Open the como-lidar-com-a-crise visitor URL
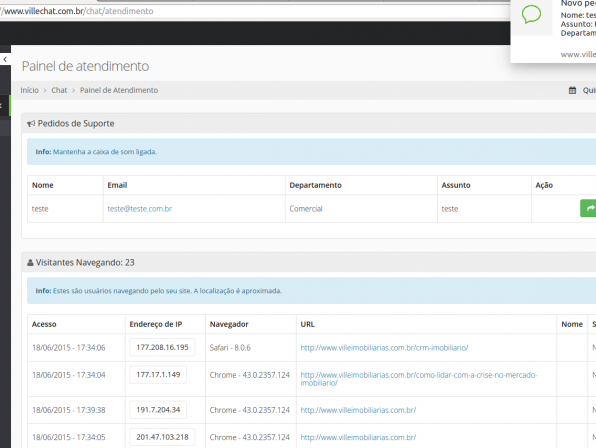This screenshot has width=596, height=448. 418,379
